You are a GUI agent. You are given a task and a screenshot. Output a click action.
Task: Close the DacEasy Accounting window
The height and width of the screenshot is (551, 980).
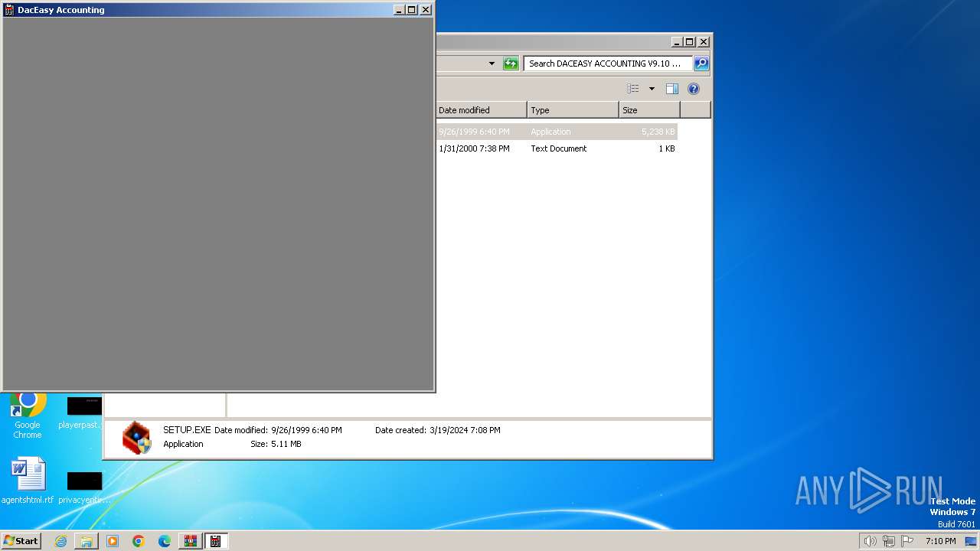(426, 10)
